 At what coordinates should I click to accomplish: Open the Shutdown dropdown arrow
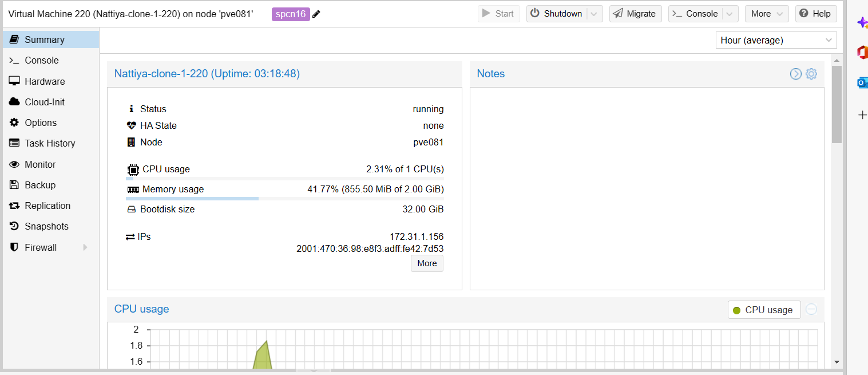[595, 14]
